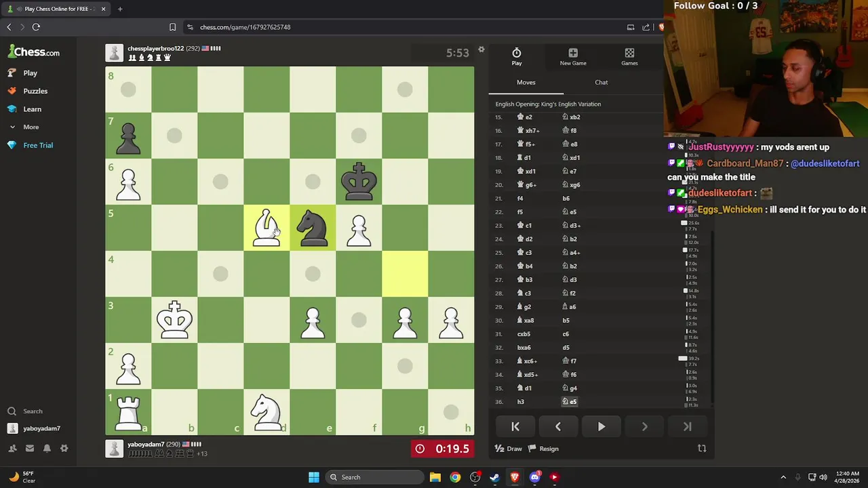Open English Opening: King's English Variation link
Screen dimensions: 868x488
548,104
